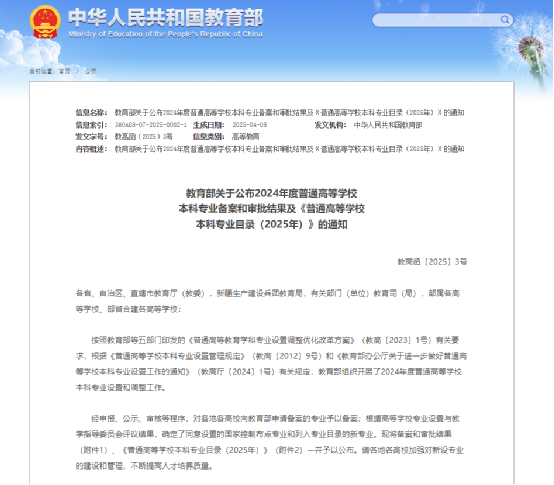Image resolution: width=554 pixels, height=485 pixels.
Task: Click the line ending 不断提高人才培养质量
Action: [x=145, y=466]
